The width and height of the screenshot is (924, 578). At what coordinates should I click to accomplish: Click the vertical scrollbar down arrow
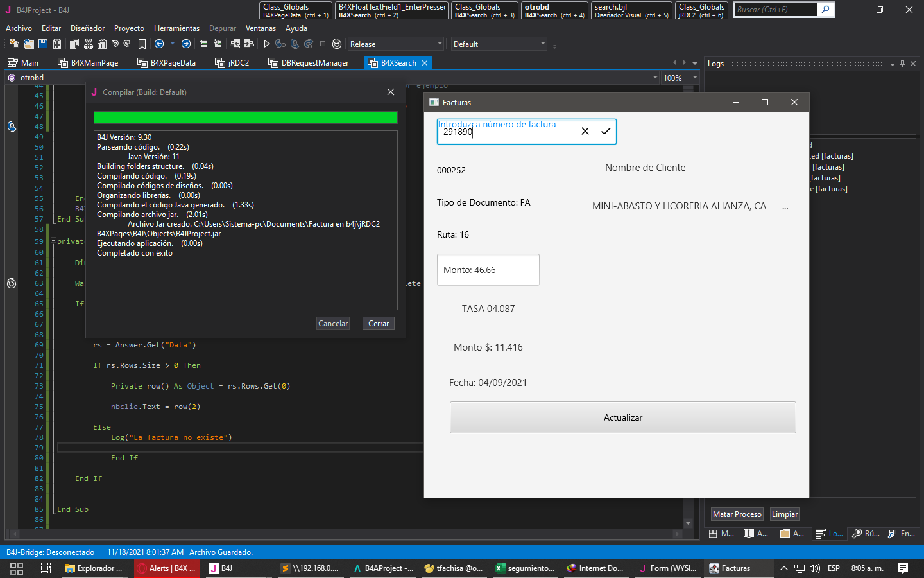click(x=688, y=523)
